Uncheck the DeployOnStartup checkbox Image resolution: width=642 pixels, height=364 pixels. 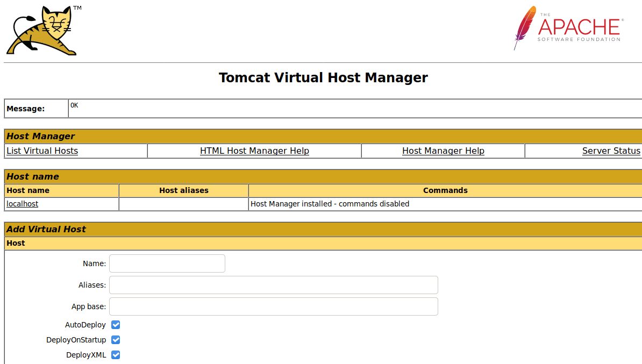point(116,340)
